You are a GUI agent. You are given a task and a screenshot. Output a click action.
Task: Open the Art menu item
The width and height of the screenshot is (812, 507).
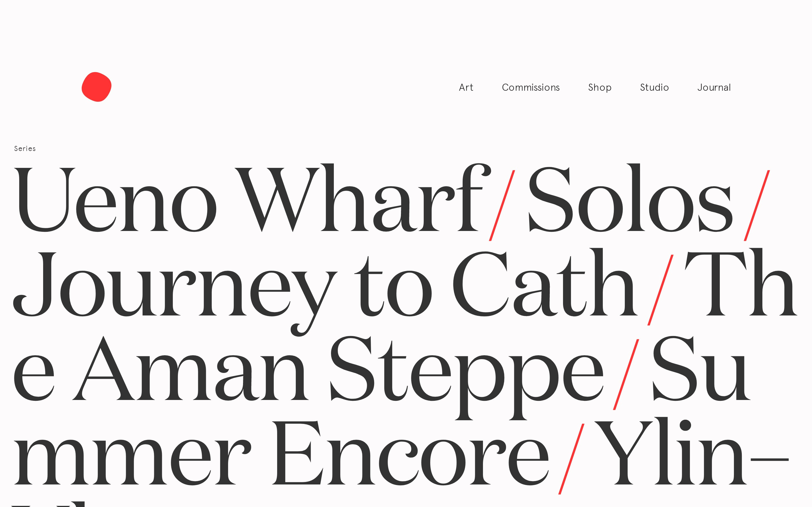[466, 88]
